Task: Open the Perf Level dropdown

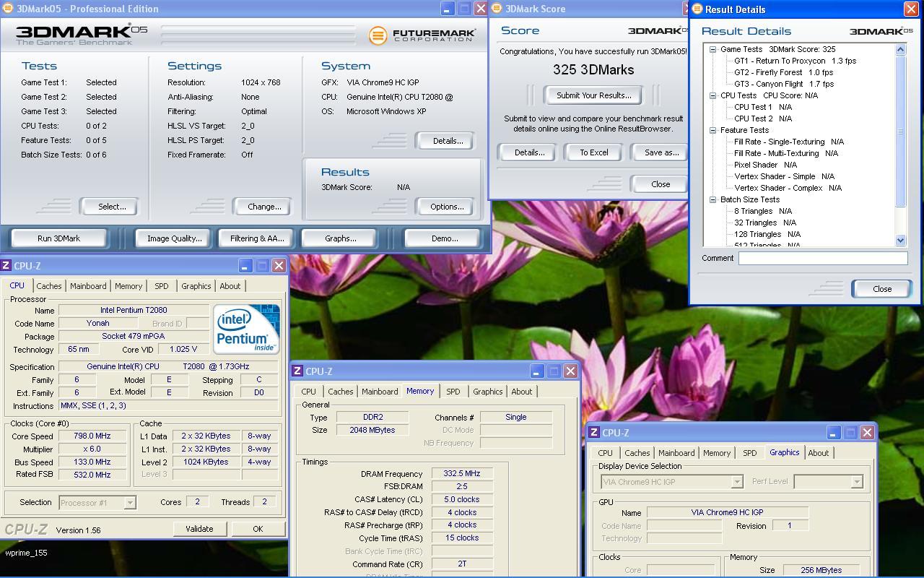Action: click(856, 482)
